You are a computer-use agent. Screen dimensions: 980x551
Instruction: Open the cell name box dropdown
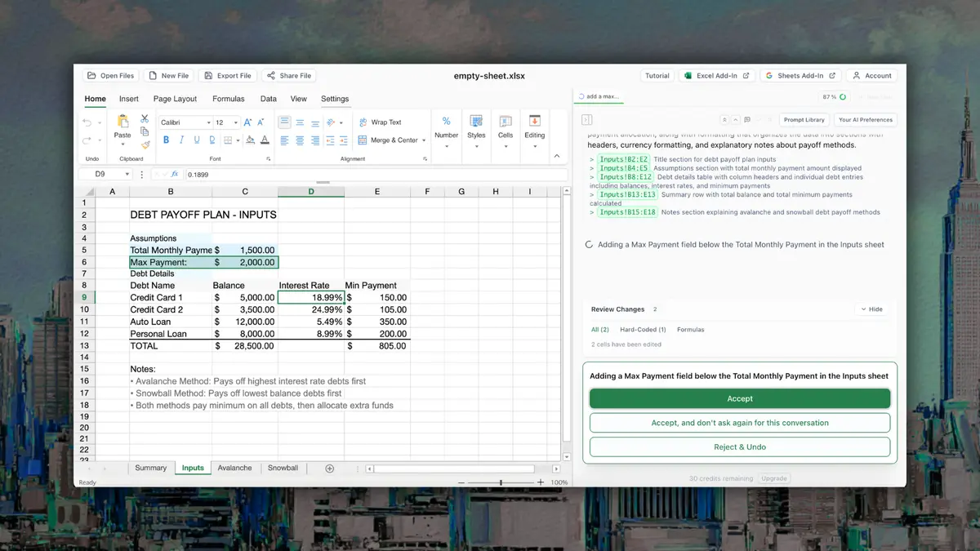pyautogui.click(x=127, y=175)
